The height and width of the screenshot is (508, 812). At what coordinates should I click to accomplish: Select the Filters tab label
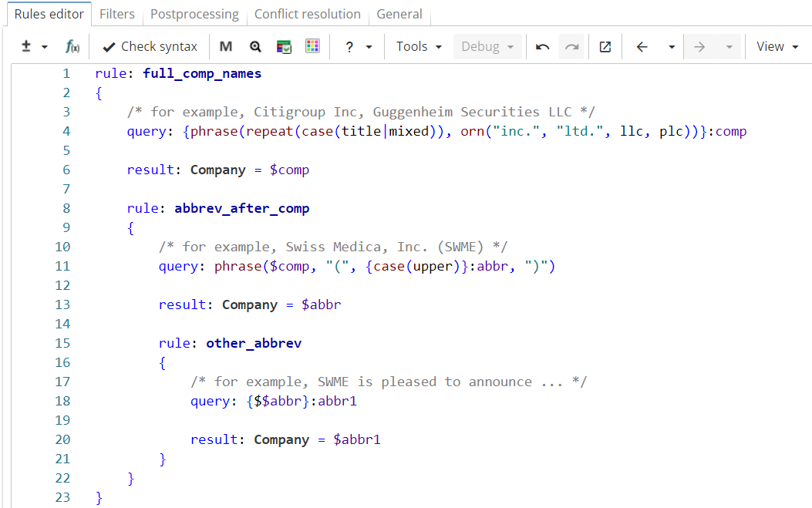(x=116, y=14)
